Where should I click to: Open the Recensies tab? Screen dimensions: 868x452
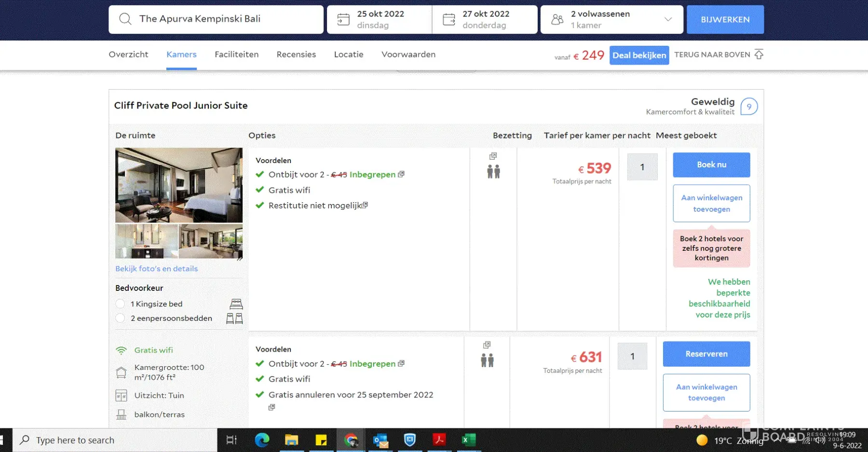click(x=296, y=55)
